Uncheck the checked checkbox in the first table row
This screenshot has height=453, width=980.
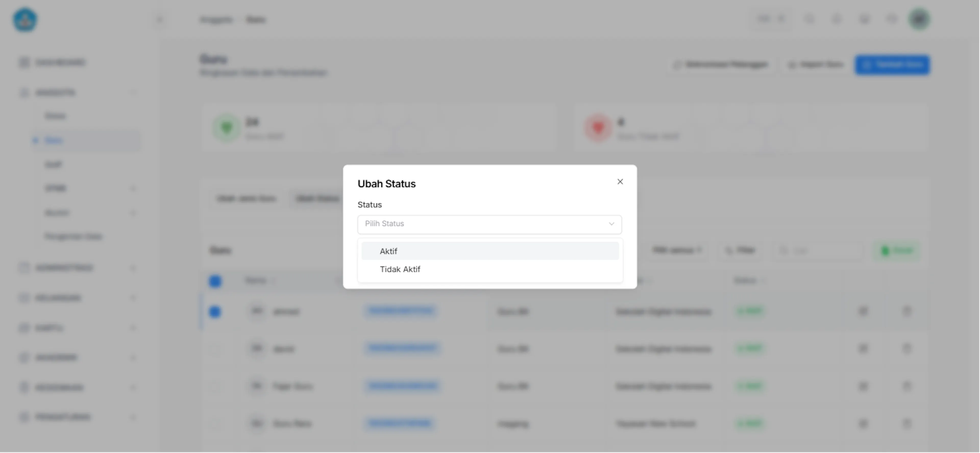click(215, 312)
